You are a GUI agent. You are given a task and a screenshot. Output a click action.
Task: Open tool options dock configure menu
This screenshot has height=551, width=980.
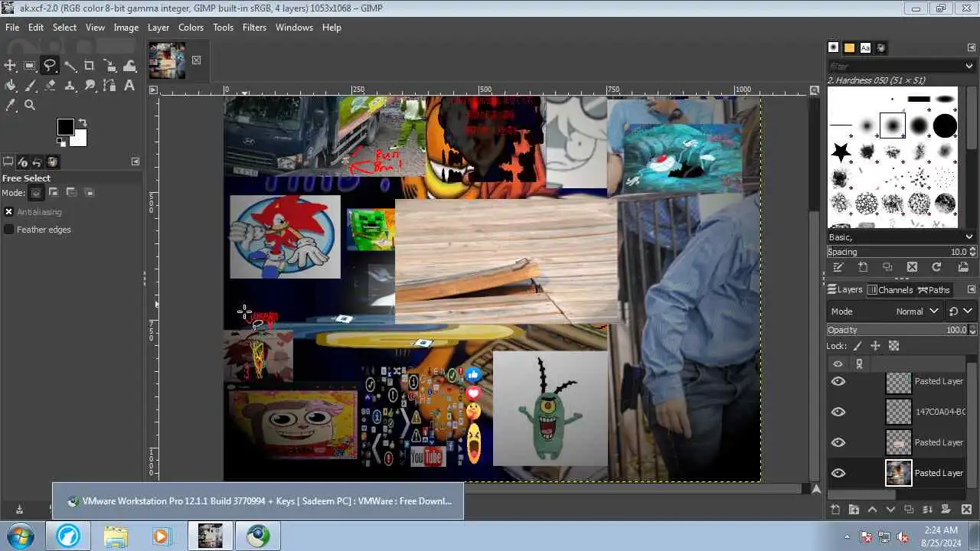point(136,162)
